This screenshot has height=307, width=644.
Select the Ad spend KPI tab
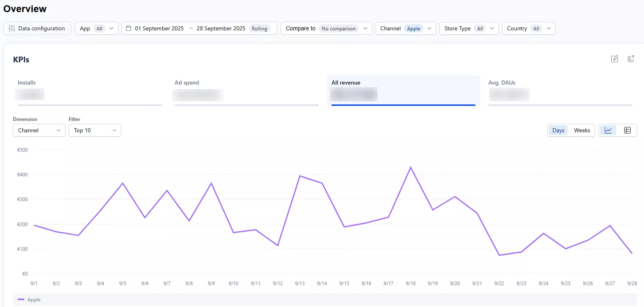coord(246,91)
